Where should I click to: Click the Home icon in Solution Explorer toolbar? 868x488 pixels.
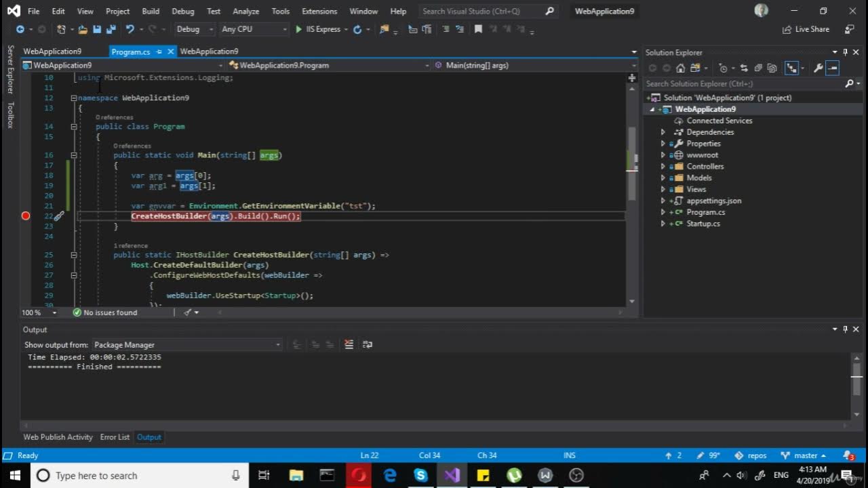click(681, 68)
